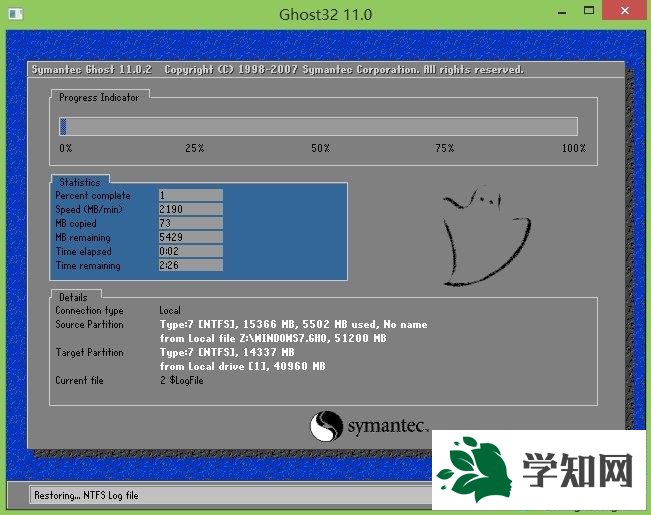Click the Source Partition label
The height and width of the screenshot is (515, 651).
tap(89, 324)
